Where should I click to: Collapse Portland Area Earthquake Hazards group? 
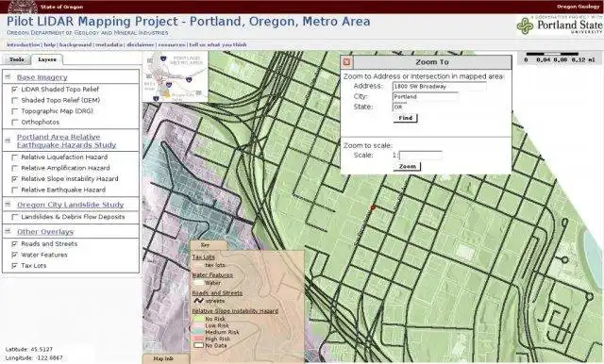coord(8,141)
